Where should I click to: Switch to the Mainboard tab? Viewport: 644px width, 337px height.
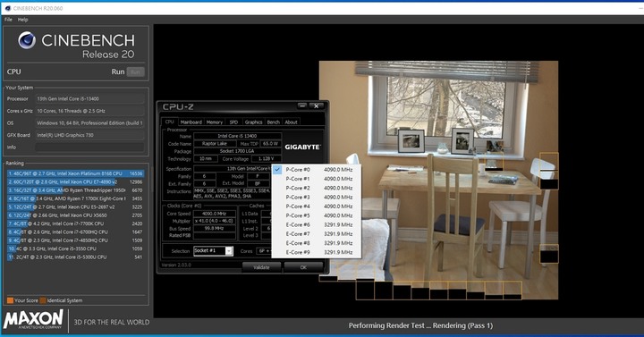tap(191, 122)
